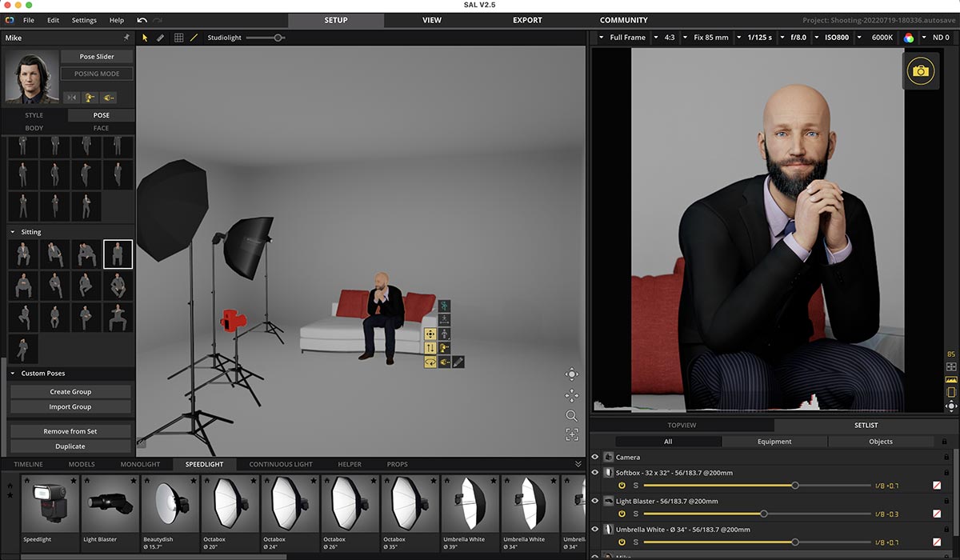Click the undo arrow icon
The height and width of the screenshot is (560, 960).
pyautogui.click(x=142, y=20)
